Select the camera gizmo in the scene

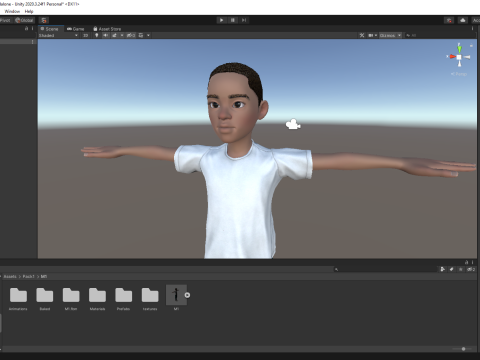(293, 124)
